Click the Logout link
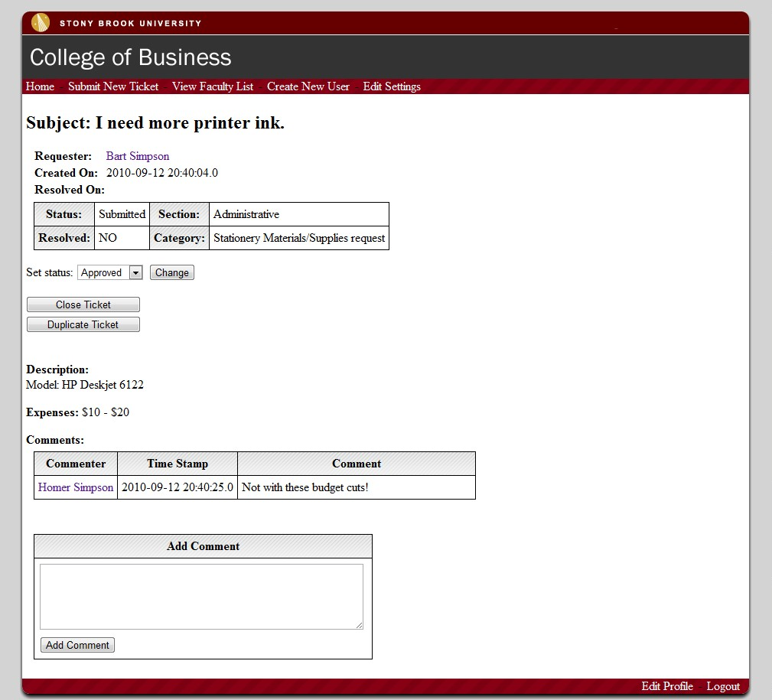 pyautogui.click(x=723, y=686)
